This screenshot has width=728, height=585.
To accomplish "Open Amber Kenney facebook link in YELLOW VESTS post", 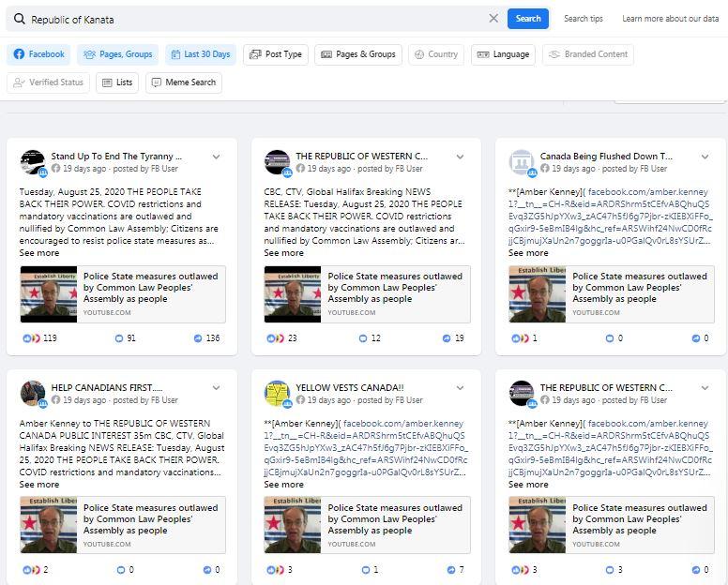I will click(366, 448).
